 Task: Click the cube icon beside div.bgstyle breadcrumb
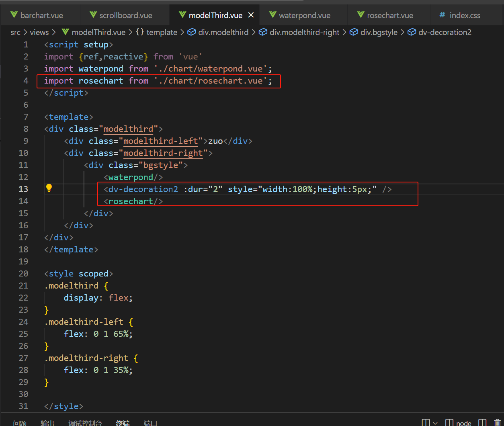354,32
